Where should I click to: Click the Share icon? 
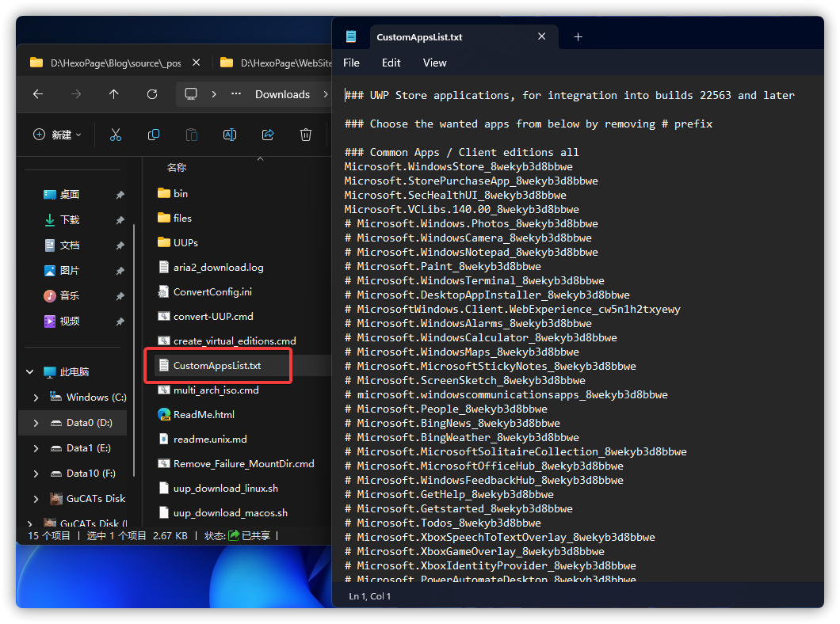[x=268, y=135]
